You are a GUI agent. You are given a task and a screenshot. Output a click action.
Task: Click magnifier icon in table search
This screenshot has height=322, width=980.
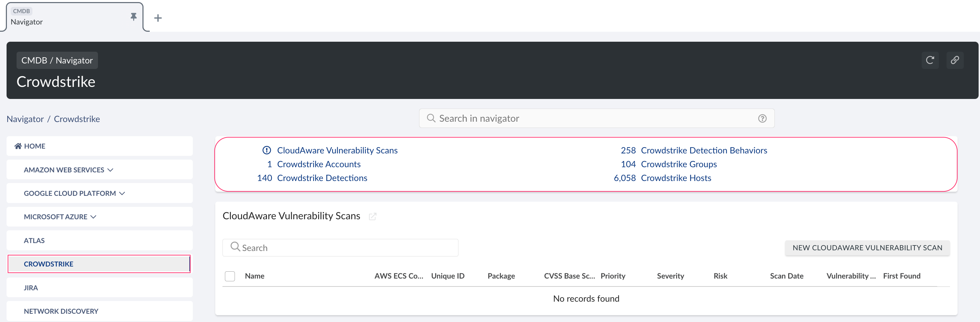pos(235,247)
